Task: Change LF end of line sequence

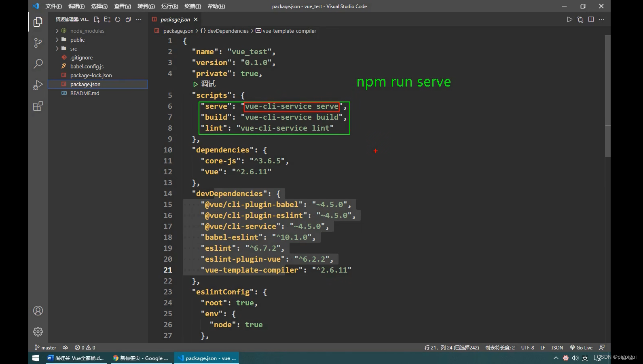Action: [543, 347]
